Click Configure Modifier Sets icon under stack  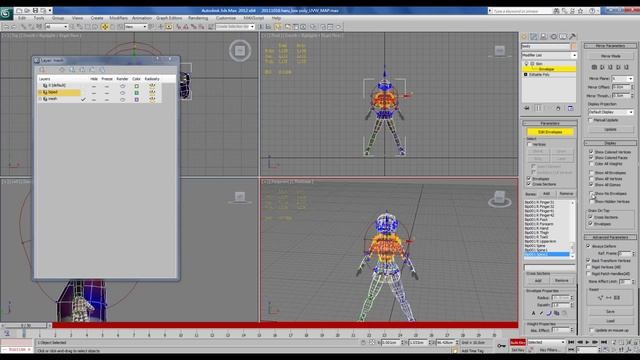tap(570, 108)
